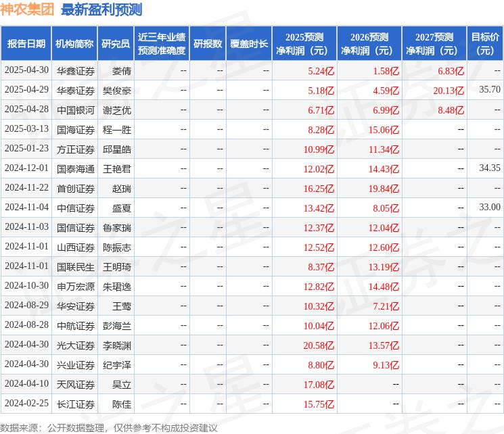Click the date 2024-02-25
Viewport: 504px width, 434px height.
pos(26,403)
